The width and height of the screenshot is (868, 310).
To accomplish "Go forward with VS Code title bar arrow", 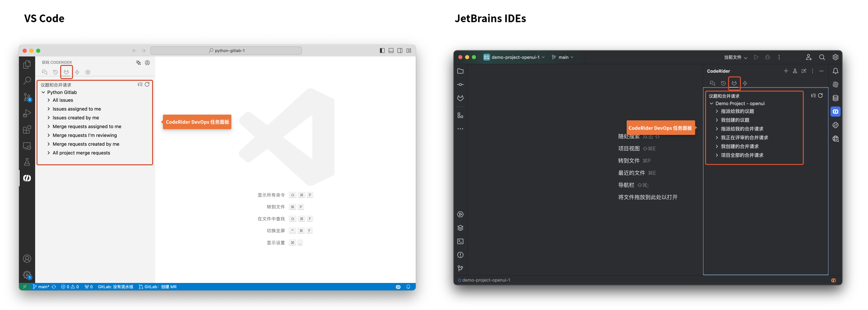I will 143,51.
